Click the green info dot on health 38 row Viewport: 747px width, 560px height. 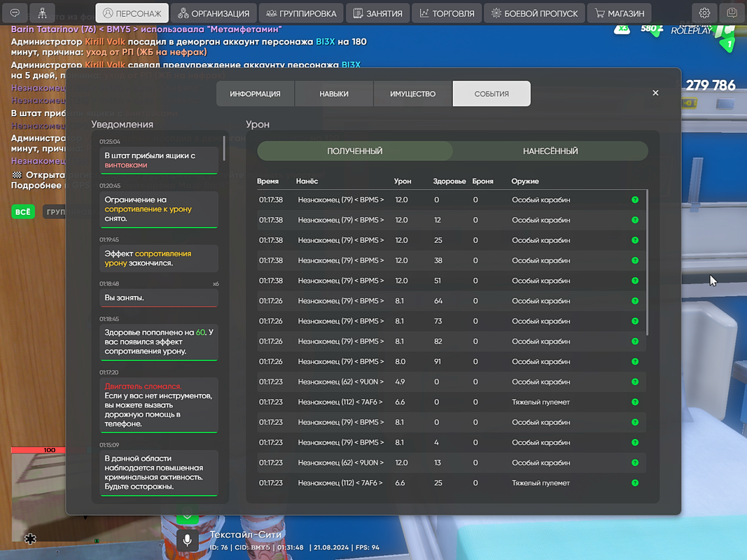tap(635, 260)
